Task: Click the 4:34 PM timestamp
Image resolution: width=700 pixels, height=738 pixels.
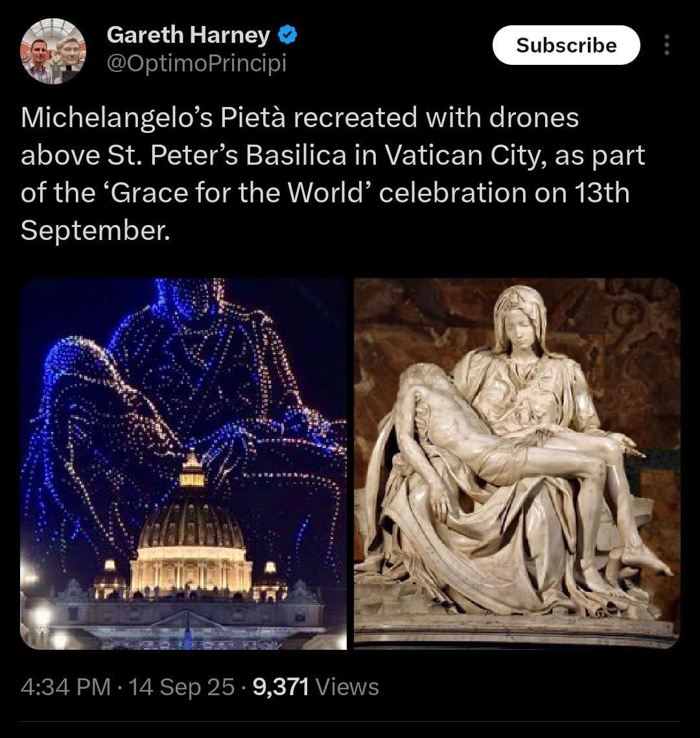Action: [66, 687]
